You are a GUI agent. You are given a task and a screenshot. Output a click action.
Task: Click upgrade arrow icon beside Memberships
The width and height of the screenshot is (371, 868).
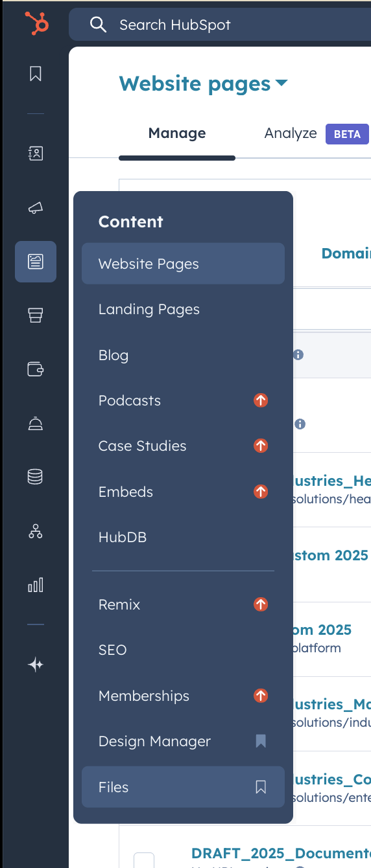click(261, 696)
